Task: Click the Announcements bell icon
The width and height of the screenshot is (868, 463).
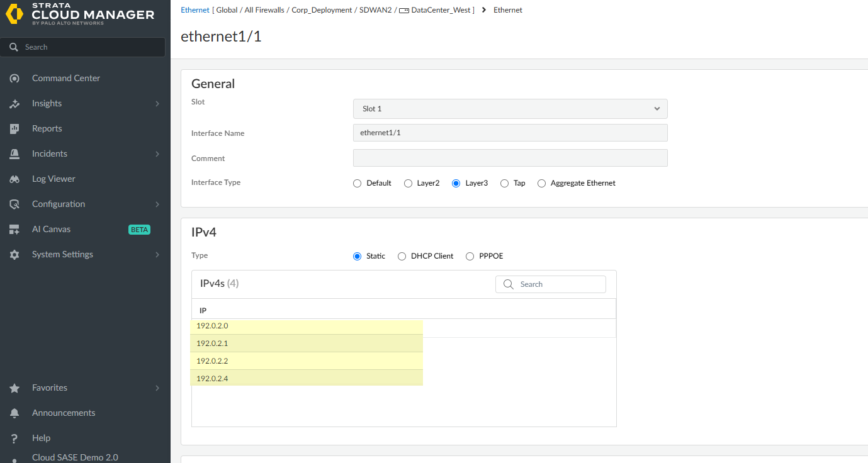Action: click(14, 413)
